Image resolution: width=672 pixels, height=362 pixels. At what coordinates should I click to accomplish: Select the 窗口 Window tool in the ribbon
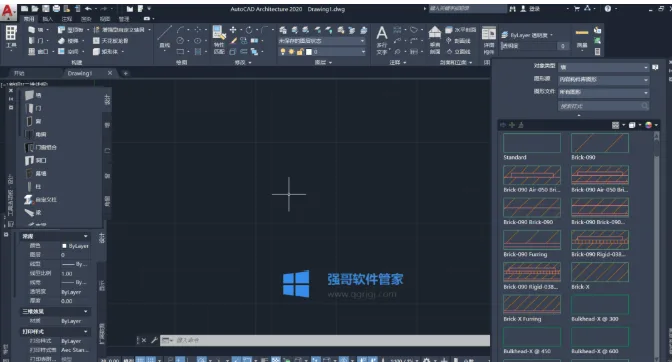point(39,51)
